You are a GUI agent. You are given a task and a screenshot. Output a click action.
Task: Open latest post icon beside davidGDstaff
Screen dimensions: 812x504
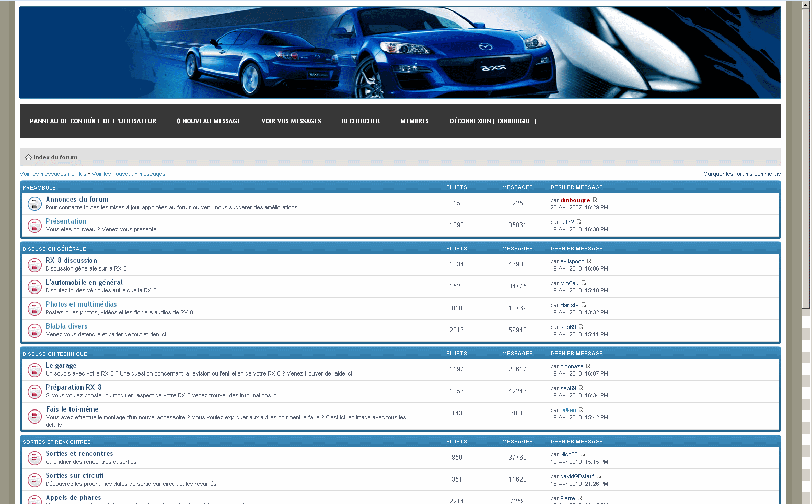pos(599,476)
